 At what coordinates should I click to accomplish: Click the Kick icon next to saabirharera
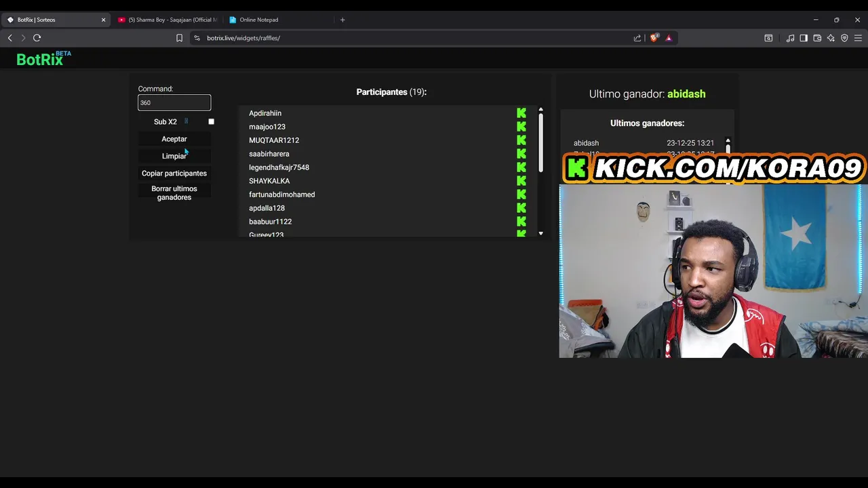(x=521, y=154)
